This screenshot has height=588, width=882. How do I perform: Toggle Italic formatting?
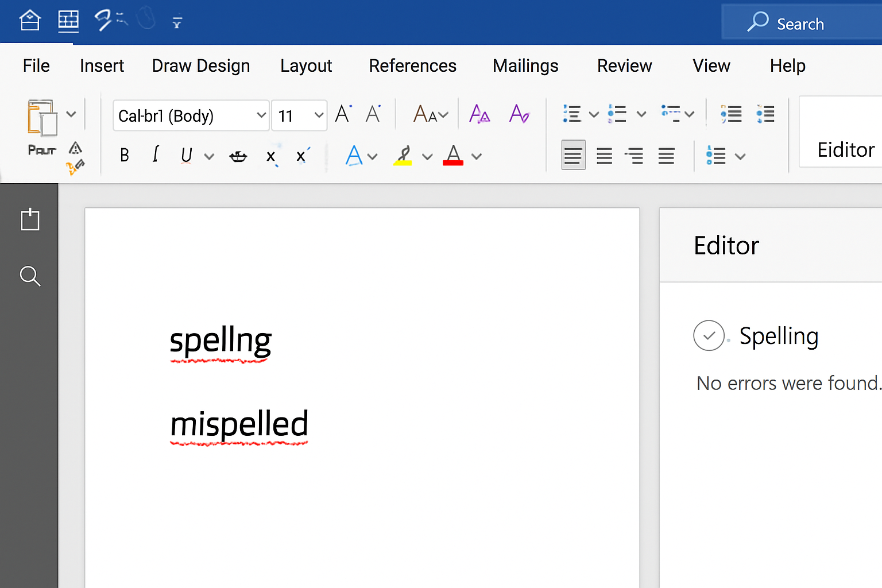pos(155,154)
